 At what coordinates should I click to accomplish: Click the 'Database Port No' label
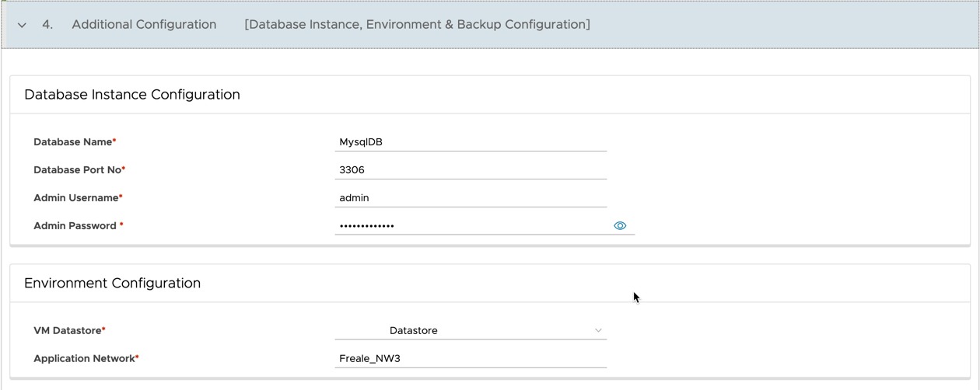[78, 170]
